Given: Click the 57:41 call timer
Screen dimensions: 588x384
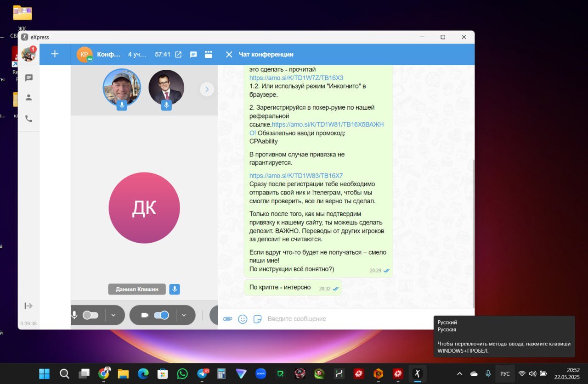Looking at the screenshot, I should (x=163, y=55).
